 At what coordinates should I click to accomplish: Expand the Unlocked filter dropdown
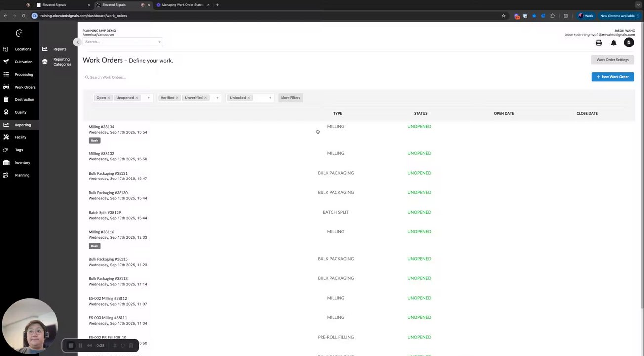click(270, 98)
